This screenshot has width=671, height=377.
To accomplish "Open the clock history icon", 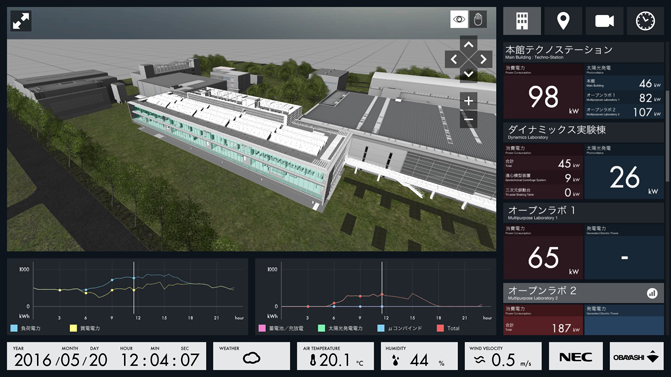I will coord(645,21).
